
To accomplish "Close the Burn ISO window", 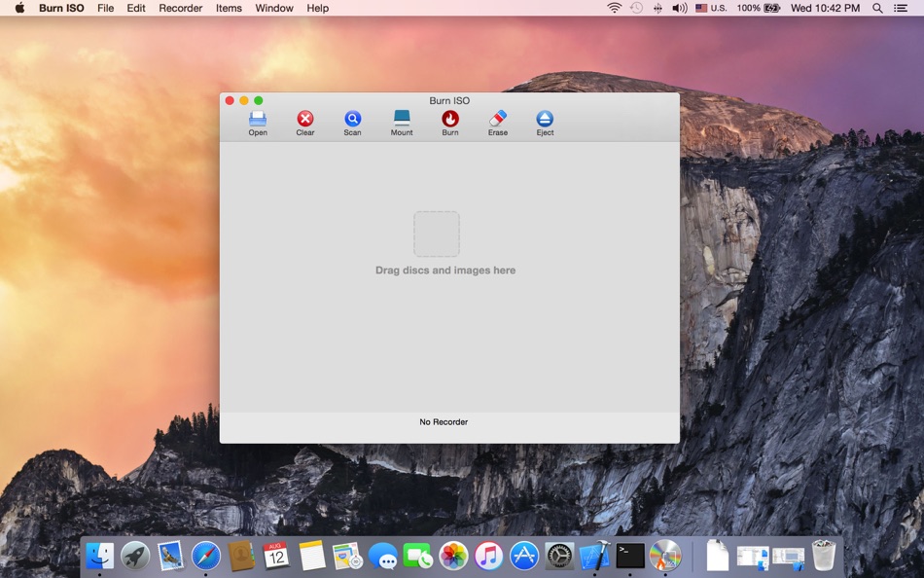I will 230,101.
